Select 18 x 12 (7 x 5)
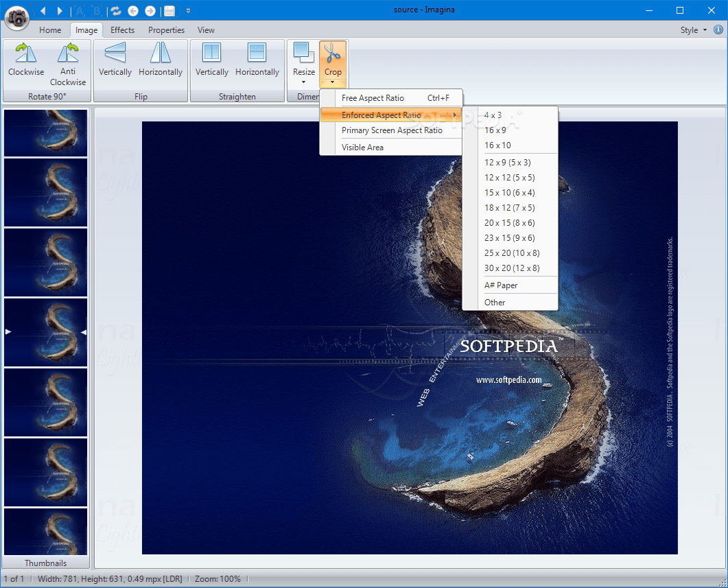Image resolution: width=728 pixels, height=588 pixels. click(x=510, y=207)
